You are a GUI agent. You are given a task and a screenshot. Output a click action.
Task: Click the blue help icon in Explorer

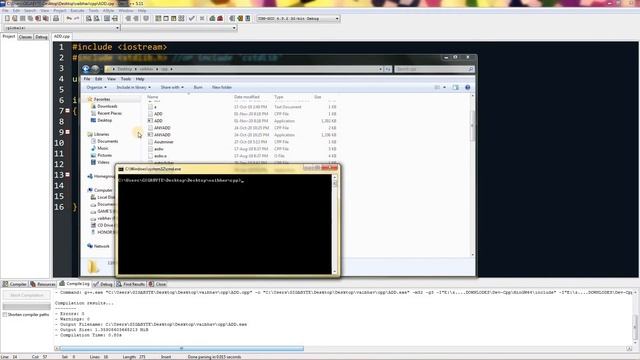coord(468,87)
